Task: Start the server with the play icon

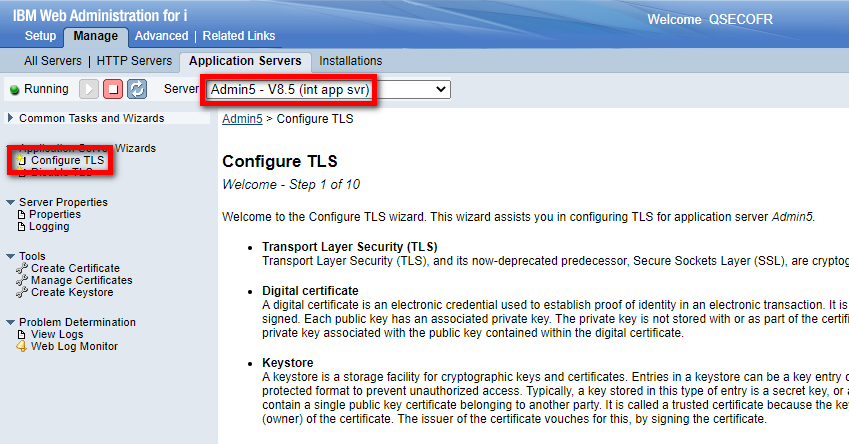Action: click(89, 89)
